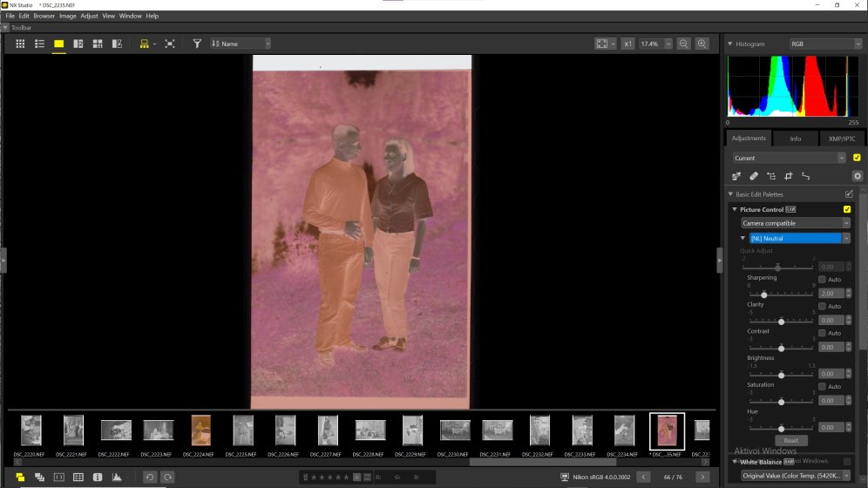868x488 pixels.
Task: Click the retouch brush icon
Action: [754, 176]
